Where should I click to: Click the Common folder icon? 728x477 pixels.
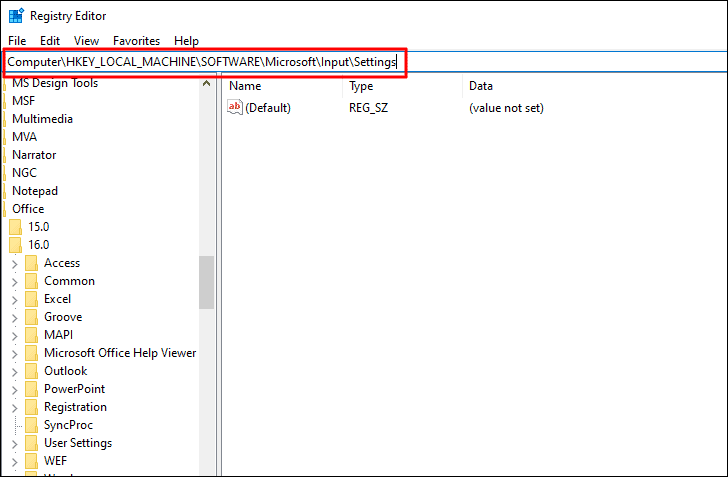click(31, 281)
